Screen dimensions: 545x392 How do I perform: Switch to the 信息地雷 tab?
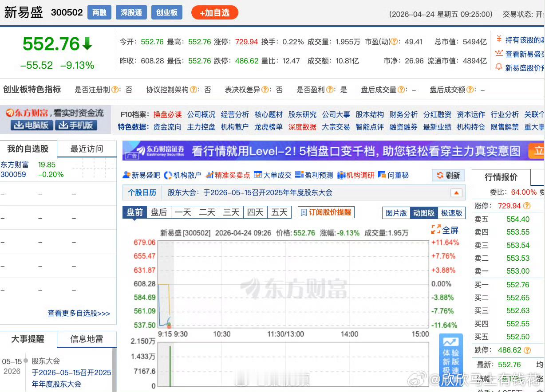click(x=87, y=339)
